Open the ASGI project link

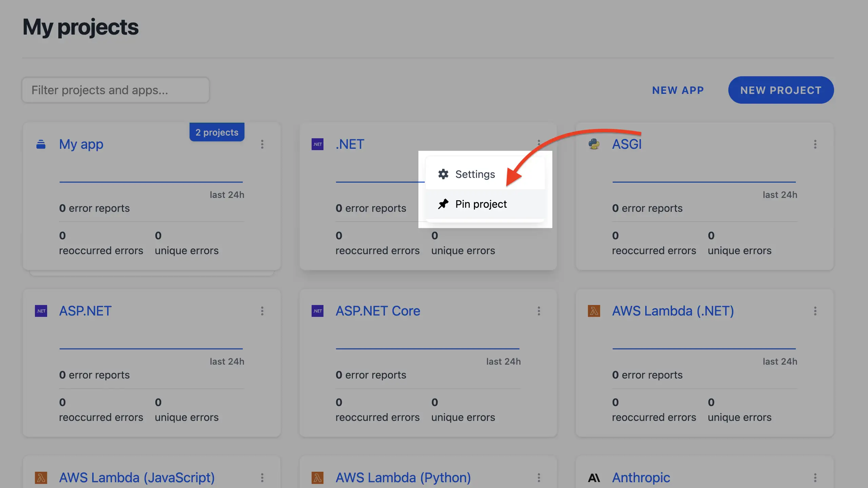tap(627, 144)
